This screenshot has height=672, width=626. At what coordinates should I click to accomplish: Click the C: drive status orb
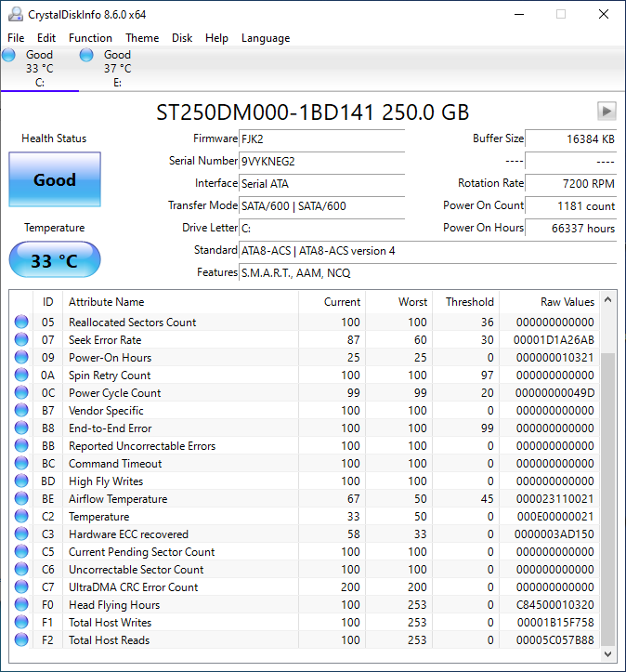[x=8, y=55]
